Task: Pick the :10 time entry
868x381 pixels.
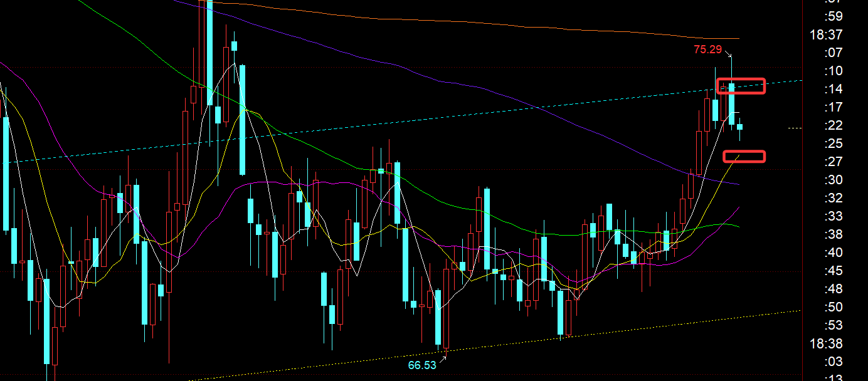Action: pyautogui.click(x=834, y=71)
